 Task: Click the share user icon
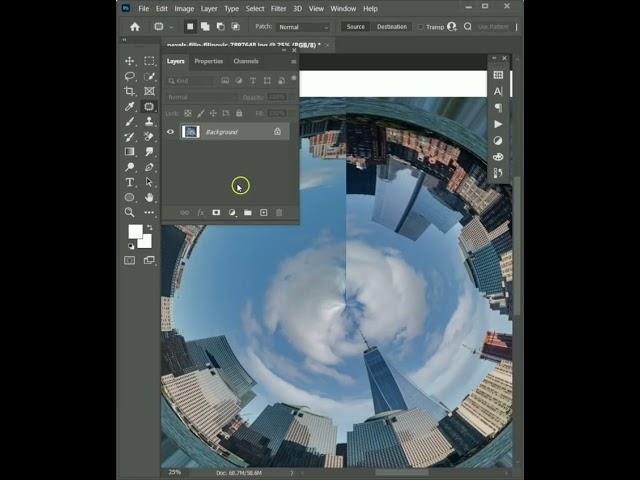pyautogui.click(x=451, y=27)
